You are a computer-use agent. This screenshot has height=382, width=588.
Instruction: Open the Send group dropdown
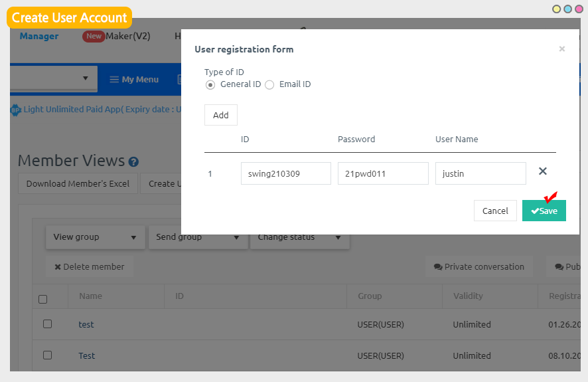click(198, 237)
